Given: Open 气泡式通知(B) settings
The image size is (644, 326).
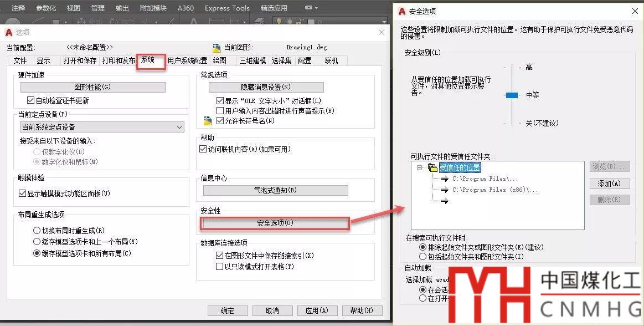Looking at the screenshot, I should 276,190.
